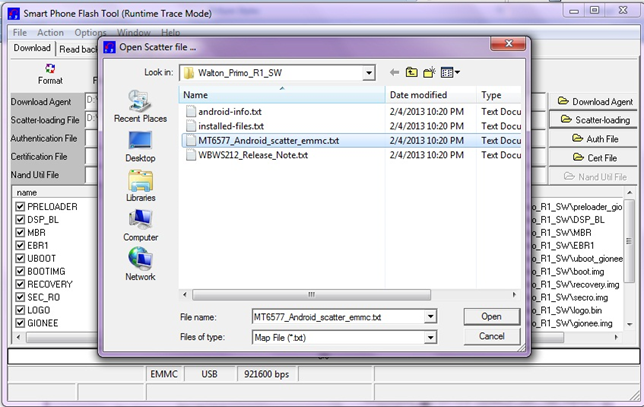Sort files by Date modified column
This screenshot has height=407, width=644.
pyautogui.click(x=430, y=94)
